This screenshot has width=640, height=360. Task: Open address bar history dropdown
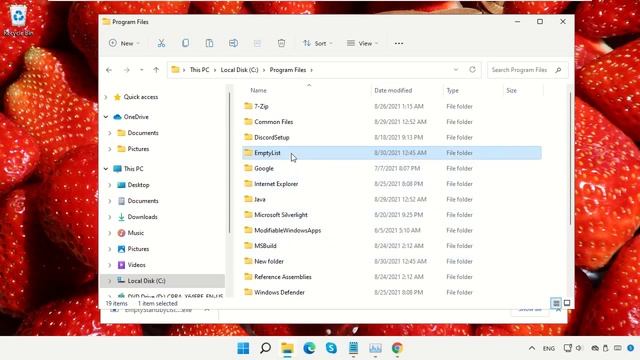coord(456,70)
